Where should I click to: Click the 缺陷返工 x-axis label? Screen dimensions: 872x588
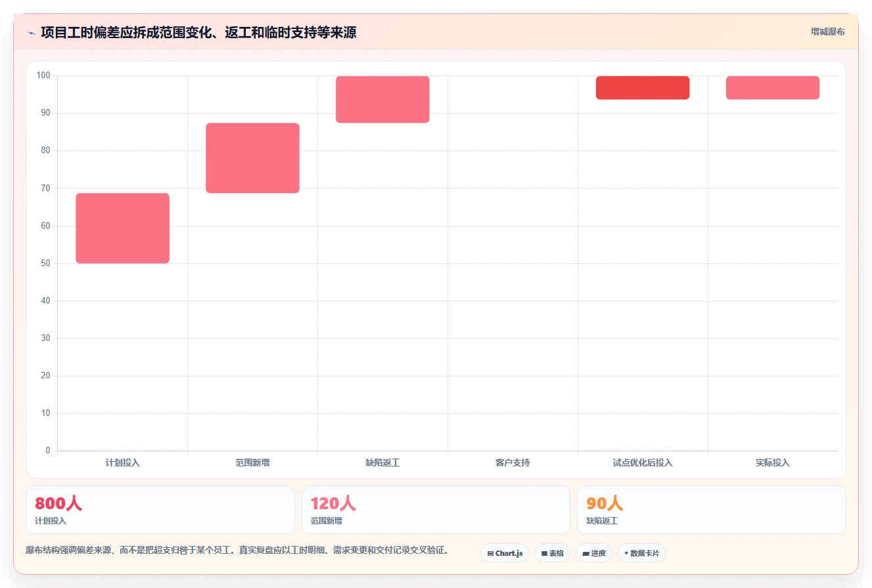[x=382, y=463]
